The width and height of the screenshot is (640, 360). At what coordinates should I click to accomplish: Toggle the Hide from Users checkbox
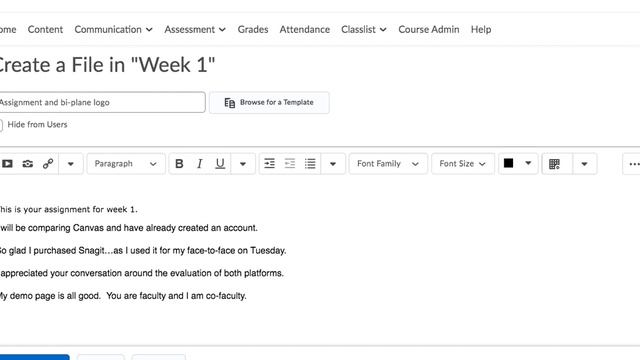[0, 125]
